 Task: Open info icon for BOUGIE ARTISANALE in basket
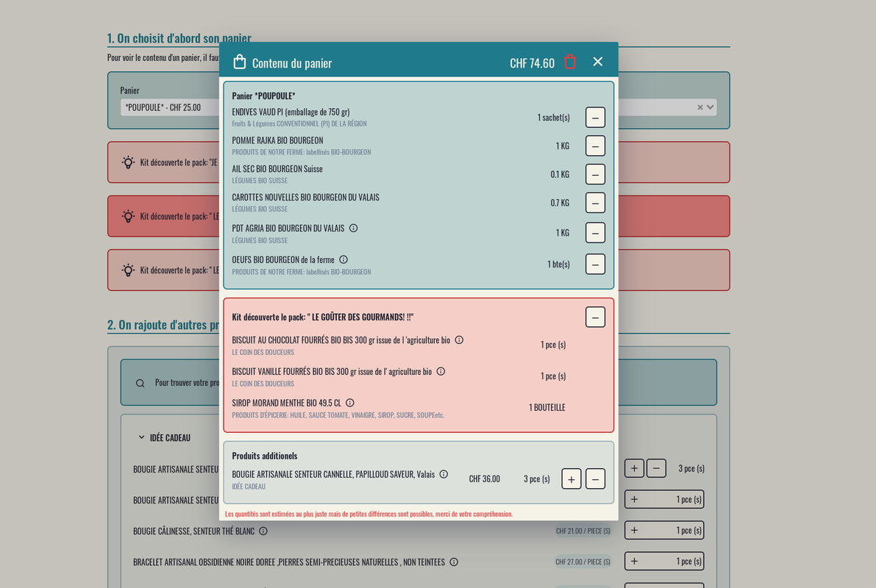[444, 474]
